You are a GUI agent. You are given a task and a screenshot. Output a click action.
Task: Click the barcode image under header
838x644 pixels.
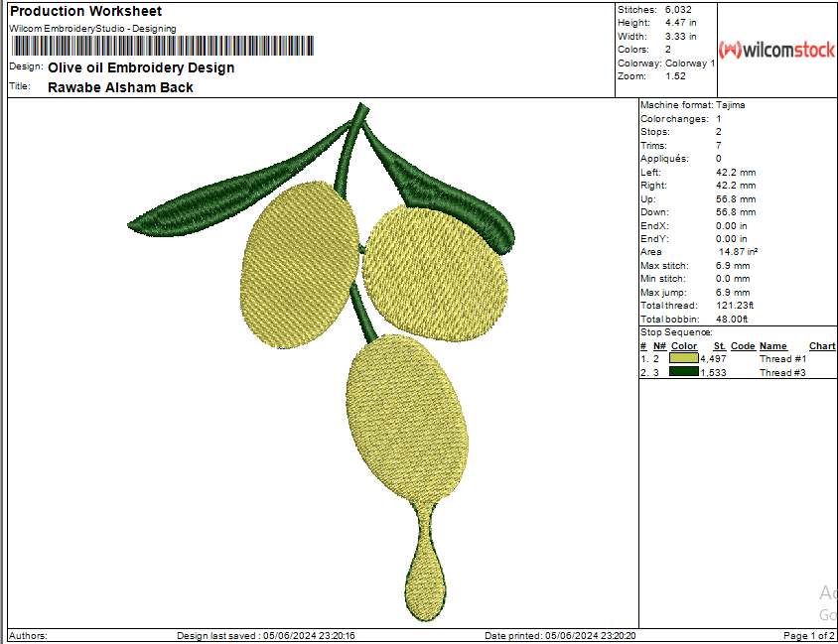163,46
